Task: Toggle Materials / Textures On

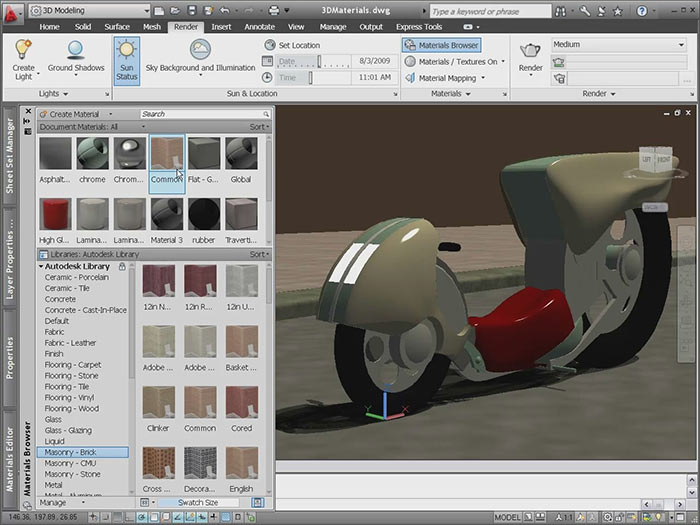Action: coord(455,61)
